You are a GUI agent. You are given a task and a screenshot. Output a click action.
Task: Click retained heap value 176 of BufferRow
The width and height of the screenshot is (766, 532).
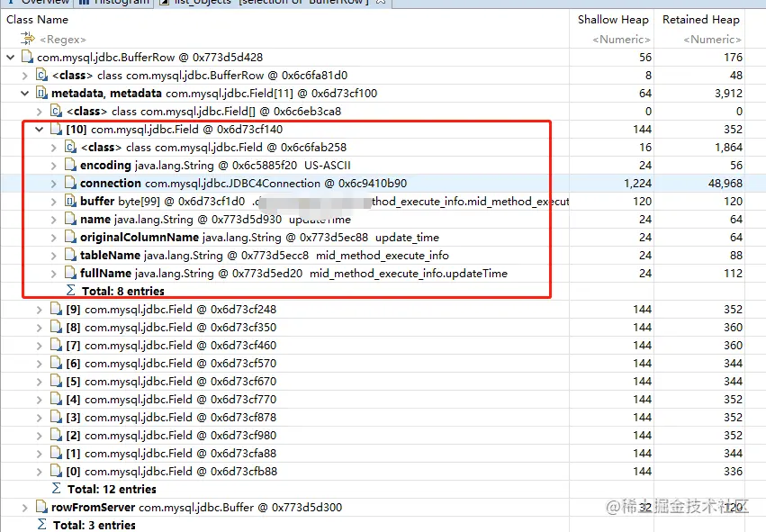733,57
